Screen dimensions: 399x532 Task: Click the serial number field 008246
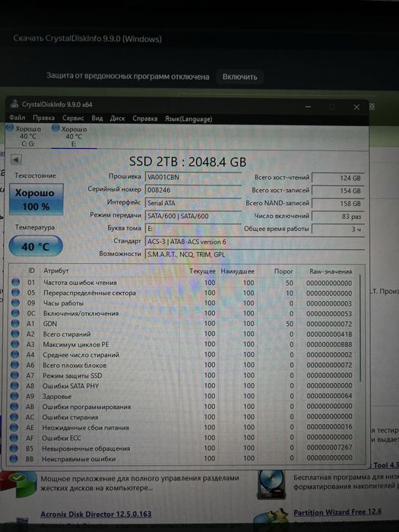click(x=193, y=190)
